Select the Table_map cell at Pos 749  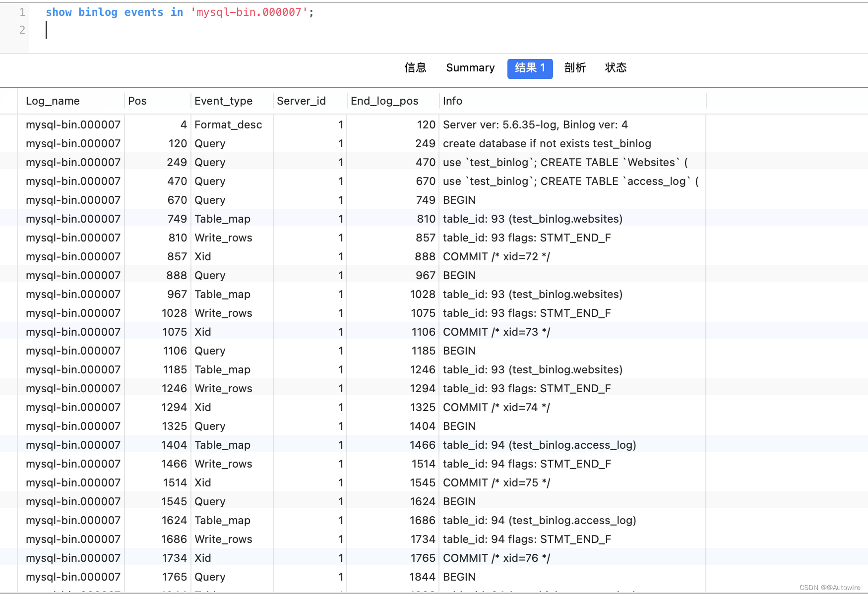[x=232, y=219]
